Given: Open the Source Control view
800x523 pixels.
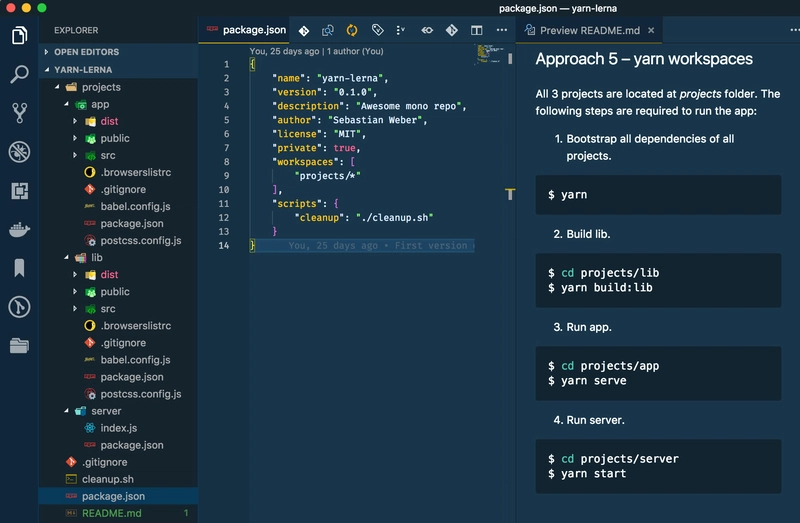Looking at the screenshot, I should pos(19,112).
